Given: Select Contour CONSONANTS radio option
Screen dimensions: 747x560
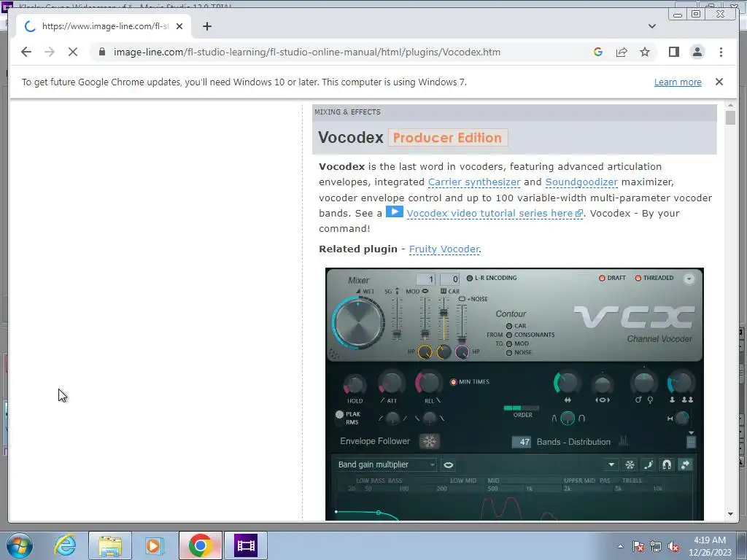Looking at the screenshot, I should pyautogui.click(x=508, y=335).
